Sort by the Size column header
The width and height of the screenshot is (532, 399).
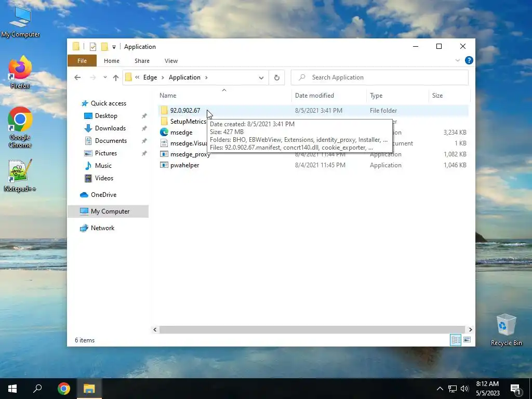449,96
